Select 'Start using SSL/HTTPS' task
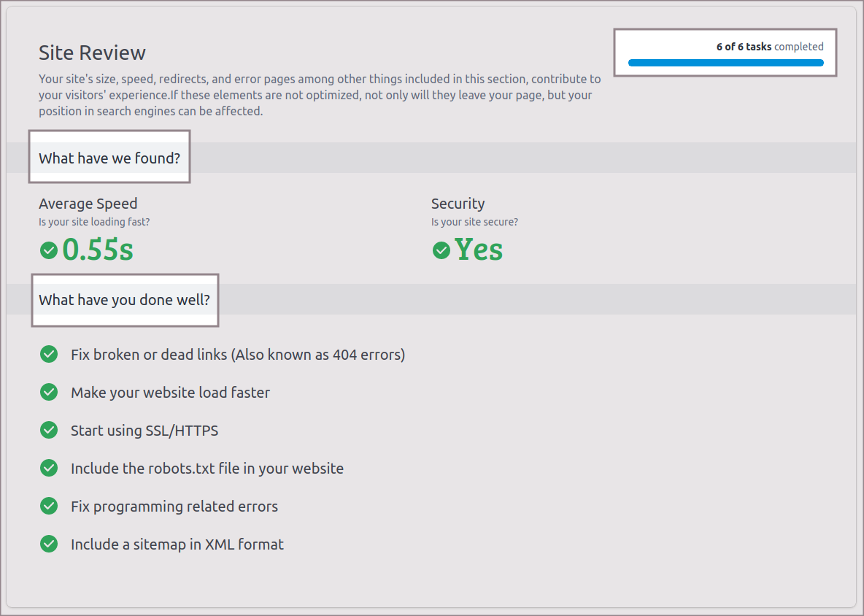The width and height of the screenshot is (864, 616). point(144,431)
